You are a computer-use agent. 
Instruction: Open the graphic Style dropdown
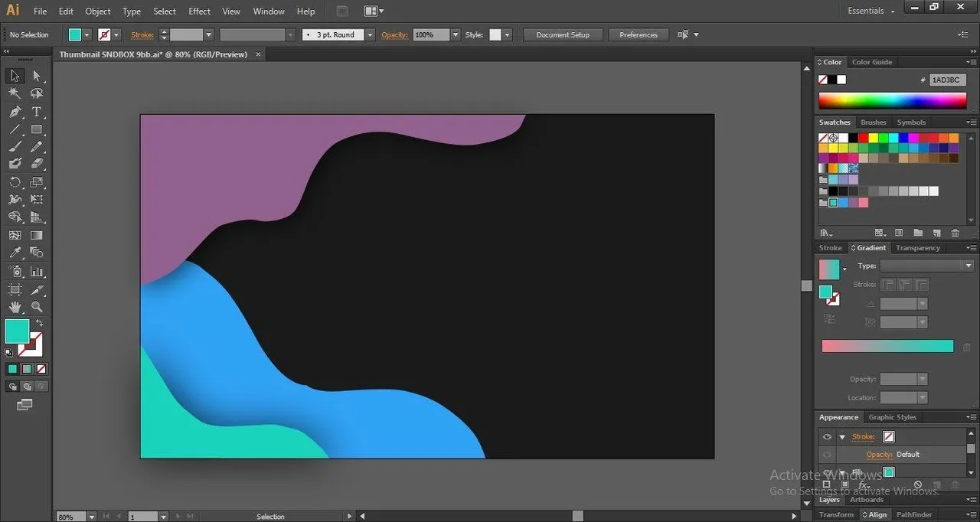(507, 34)
